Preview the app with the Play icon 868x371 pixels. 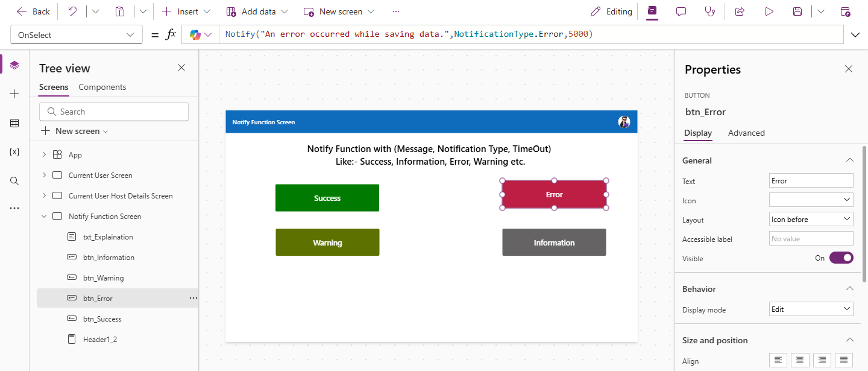tap(769, 11)
